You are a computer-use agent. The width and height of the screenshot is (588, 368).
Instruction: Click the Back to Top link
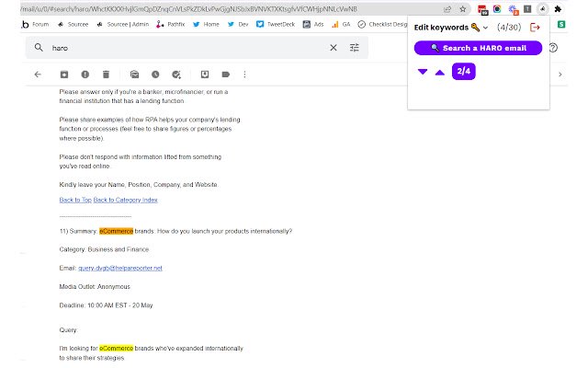point(75,200)
